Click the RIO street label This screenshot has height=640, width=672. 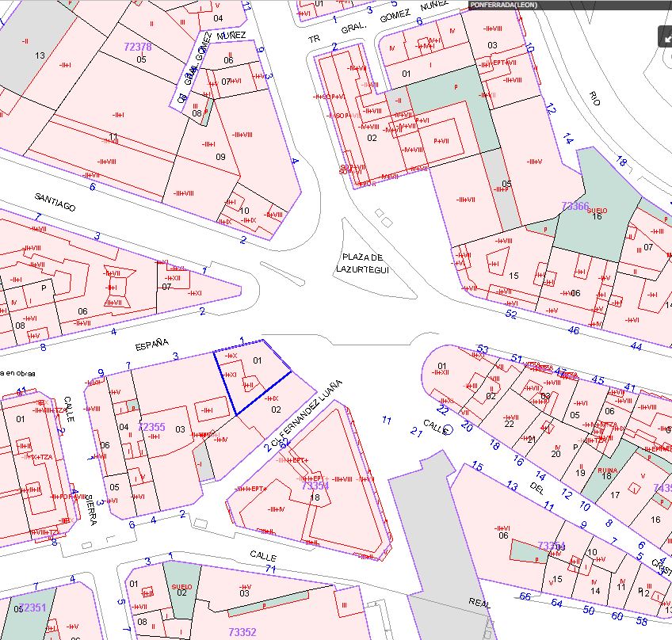[x=594, y=97]
